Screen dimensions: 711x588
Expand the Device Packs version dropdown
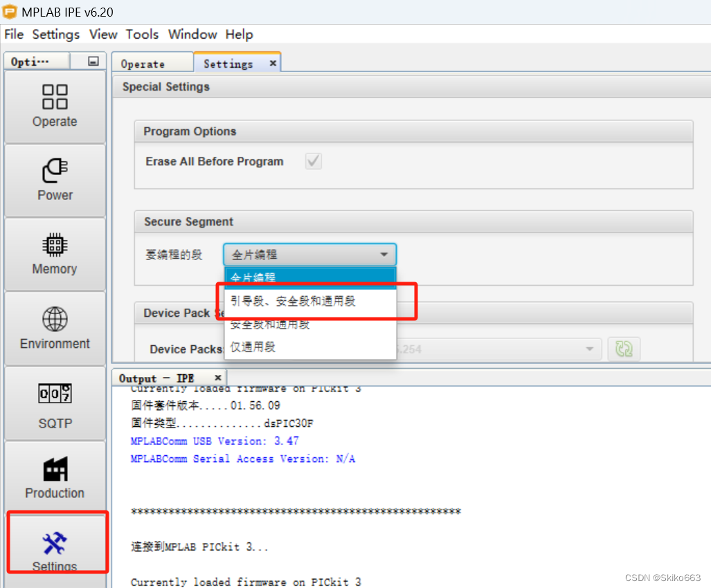pyautogui.click(x=589, y=349)
